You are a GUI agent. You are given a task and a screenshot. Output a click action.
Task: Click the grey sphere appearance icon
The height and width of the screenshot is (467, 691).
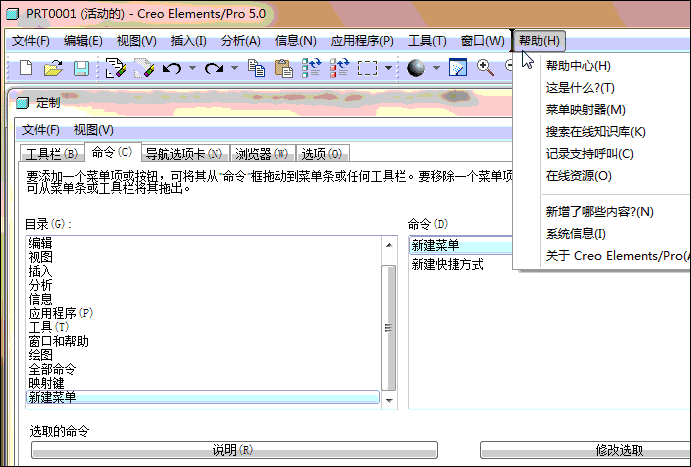tap(416, 68)
